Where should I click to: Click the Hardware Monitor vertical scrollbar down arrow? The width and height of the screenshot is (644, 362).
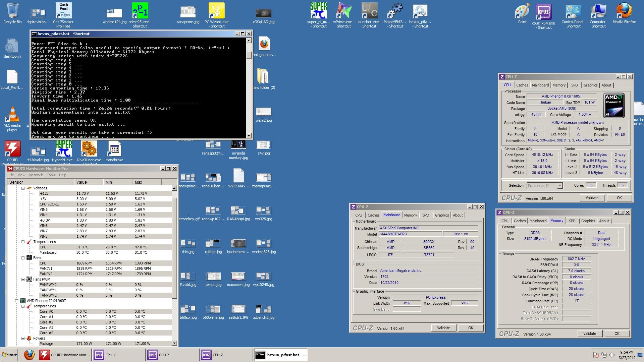tap(174, 343)
